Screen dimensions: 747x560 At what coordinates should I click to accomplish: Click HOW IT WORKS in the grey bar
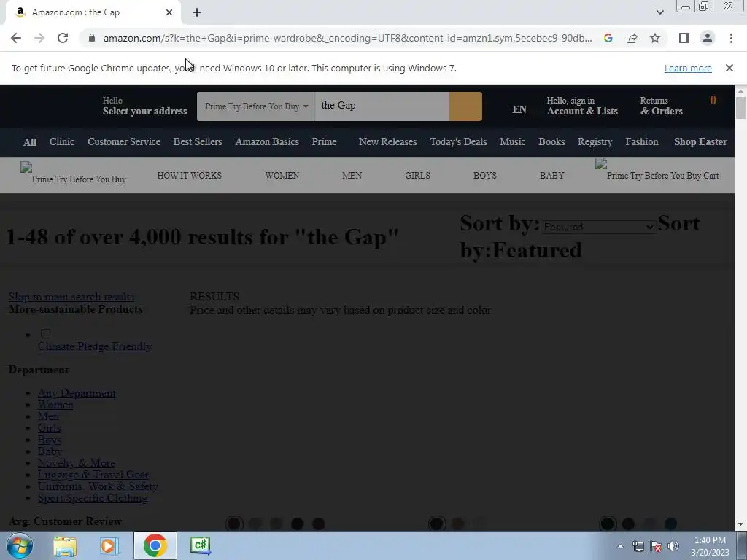tap(189, 176)
